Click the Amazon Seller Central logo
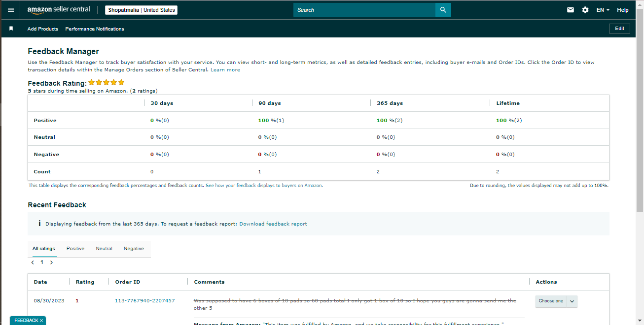644x325 pixels. pos(59,10)
